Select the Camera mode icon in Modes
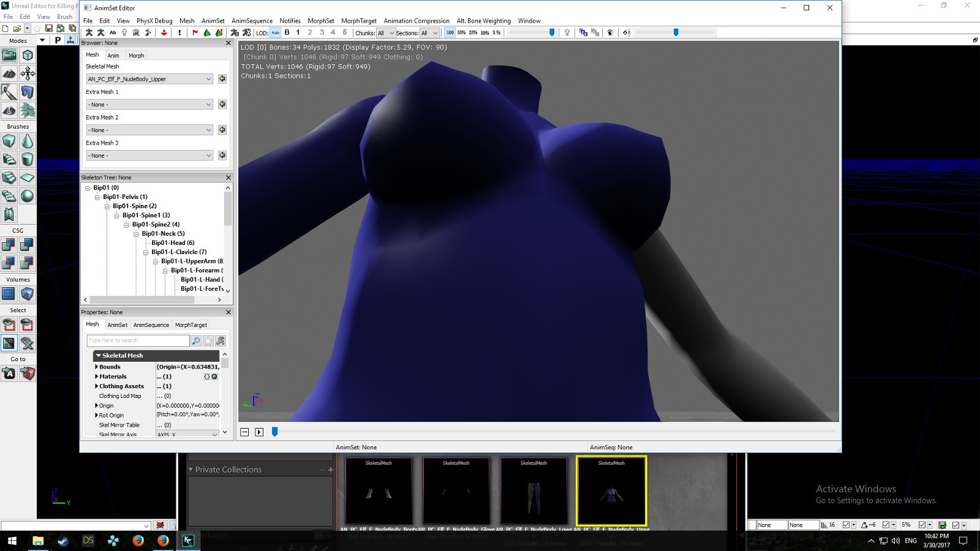Viewport: 980px width, 551px height. [9, 56]
